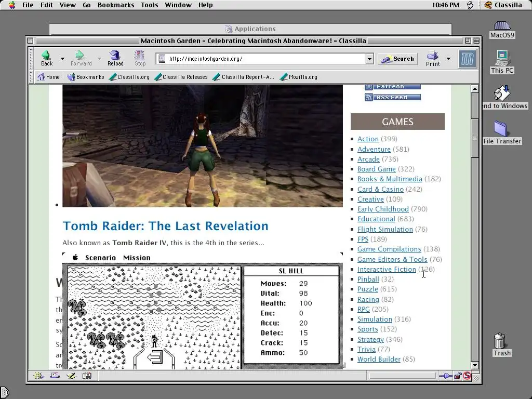
Task: Select the Trash desktop icon
Action: click(x=502, y=344)
